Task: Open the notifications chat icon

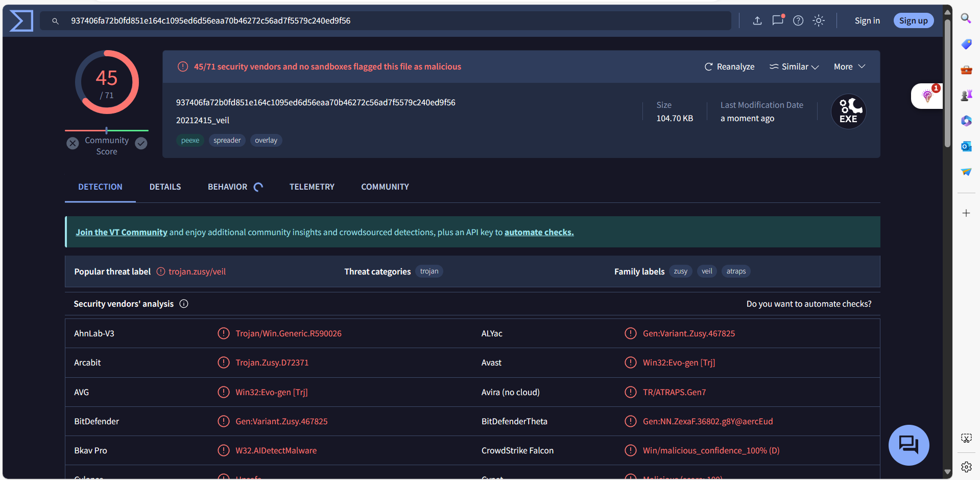Action: [x=777, y=20]
